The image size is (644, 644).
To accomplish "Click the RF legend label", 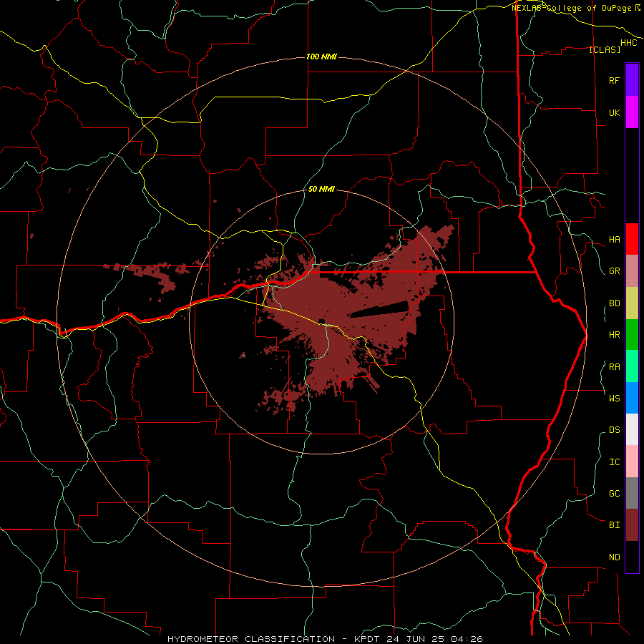I will click(614, 80).
